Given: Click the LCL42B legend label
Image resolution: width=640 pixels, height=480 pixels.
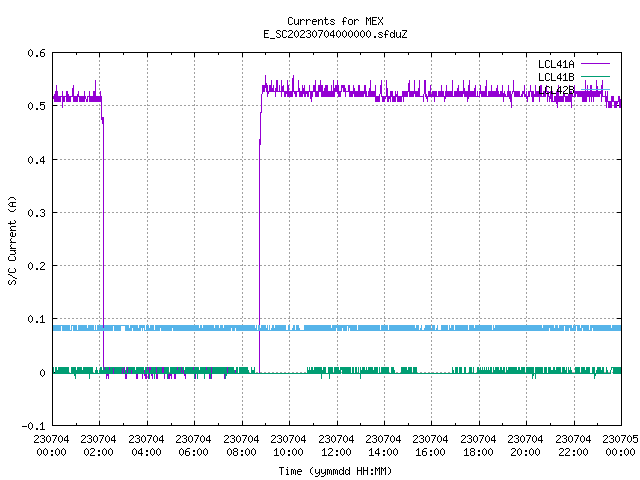Looking at the screenshot, I should point(556,90).
